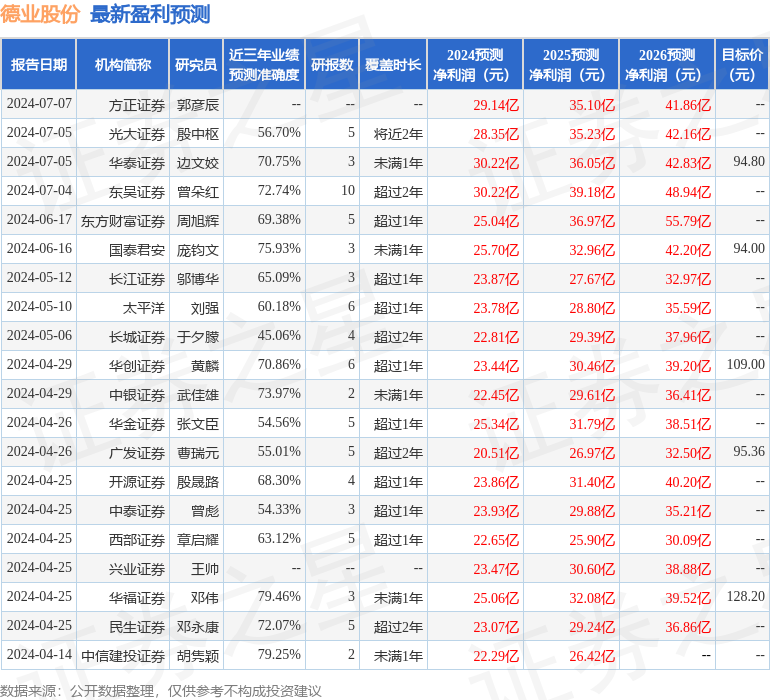Screen dimensions: 770x700
Task: Click the 目标价 column header
Action: tap(742, 65)
